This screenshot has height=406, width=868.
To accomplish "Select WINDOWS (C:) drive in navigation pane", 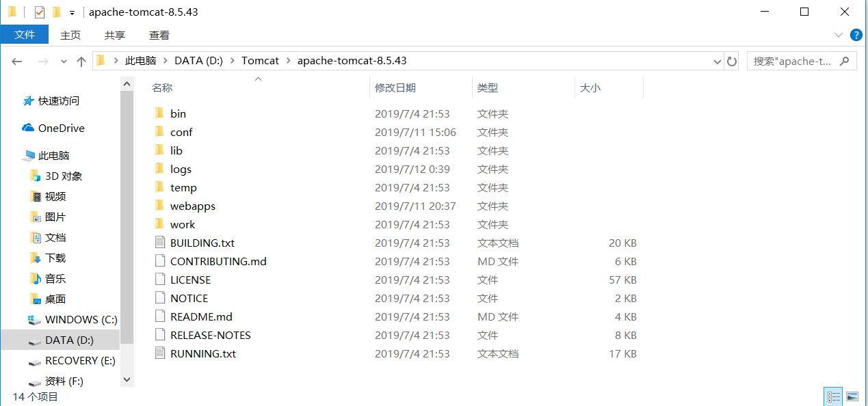I will click(x=81, y=320).
